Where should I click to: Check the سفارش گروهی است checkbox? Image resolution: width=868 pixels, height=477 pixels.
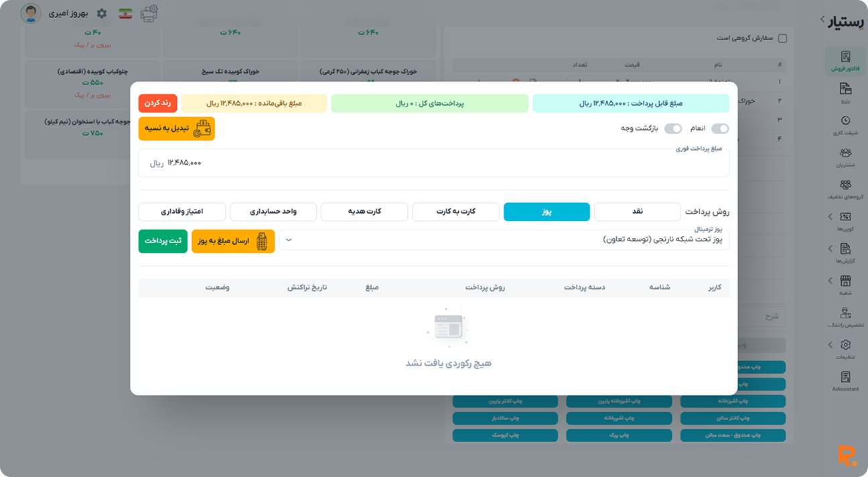(x=782, y=38)
